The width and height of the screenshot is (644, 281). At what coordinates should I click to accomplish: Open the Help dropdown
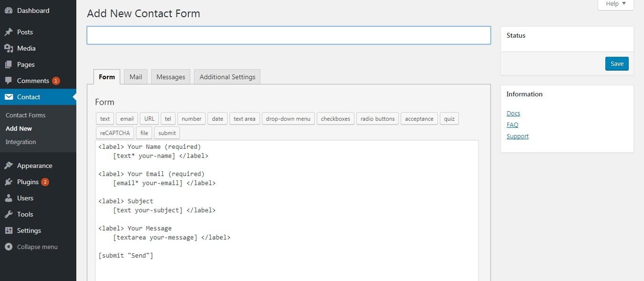(615, 4)
